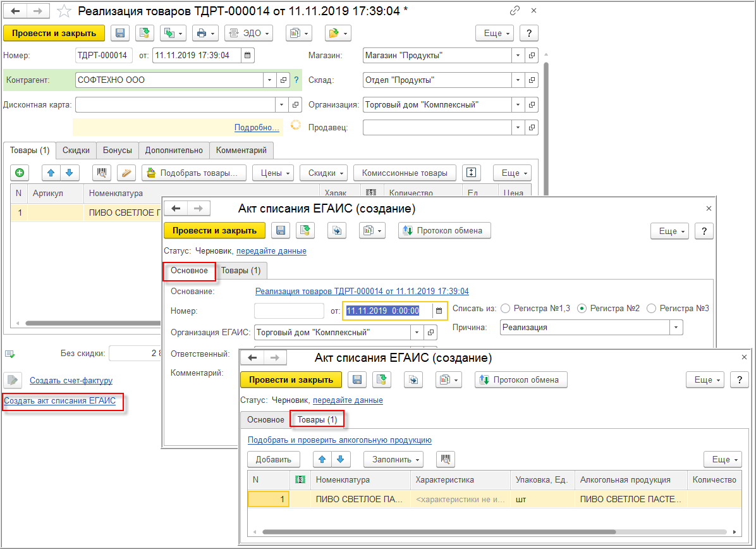The width and height of the screenshot is (756, 549).
Task: Click the Номер field showing ТДРТ-000014
Action: (104, 56)
